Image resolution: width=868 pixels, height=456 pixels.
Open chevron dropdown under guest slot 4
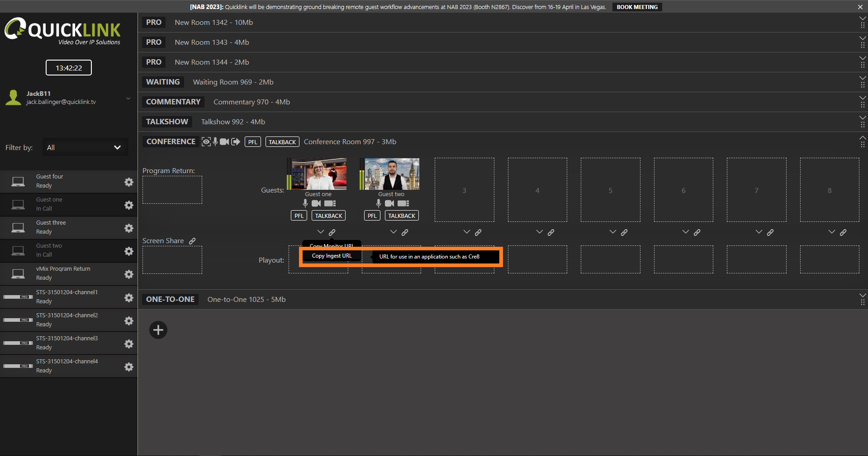pos(540,232)
